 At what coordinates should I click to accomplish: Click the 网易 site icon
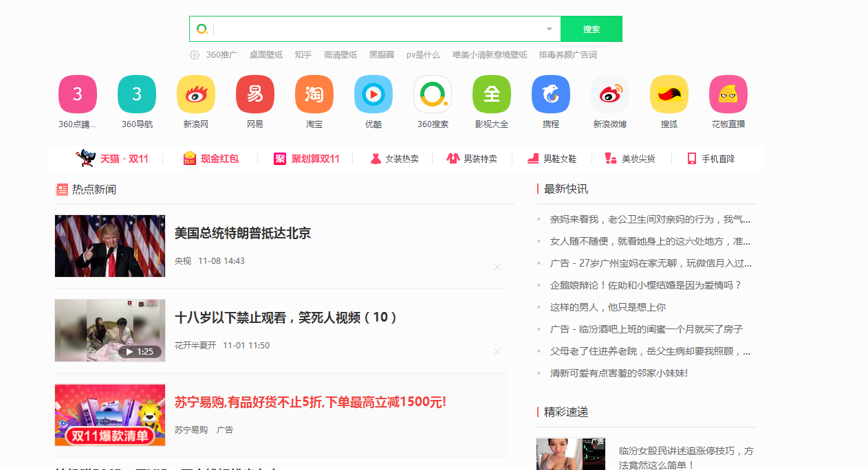(x=254, y=94)
